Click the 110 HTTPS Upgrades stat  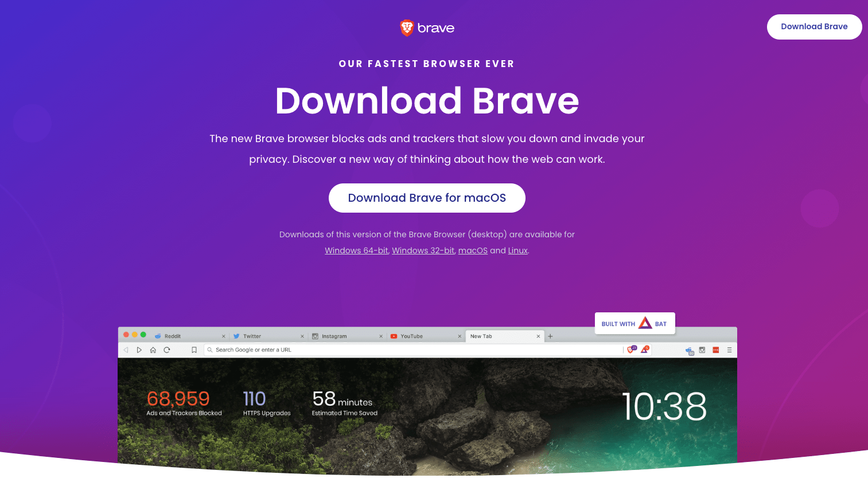[x=266, y=403]
